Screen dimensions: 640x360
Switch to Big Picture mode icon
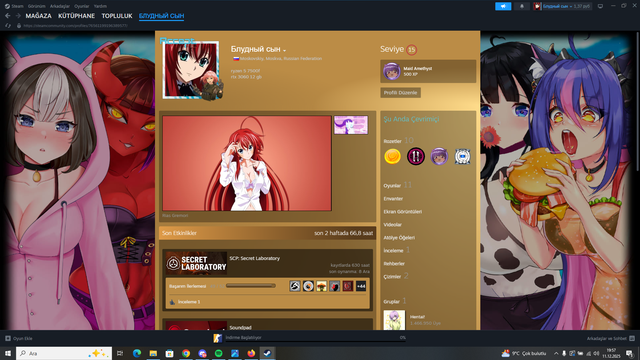tap(600, 6)
